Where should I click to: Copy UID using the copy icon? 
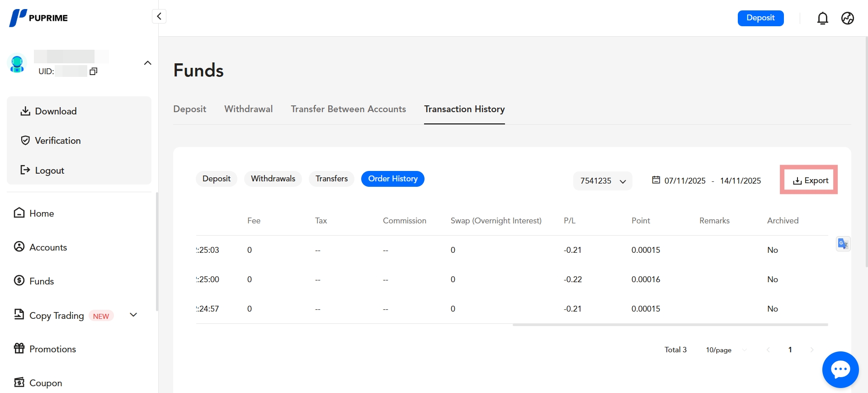[94, 71]
